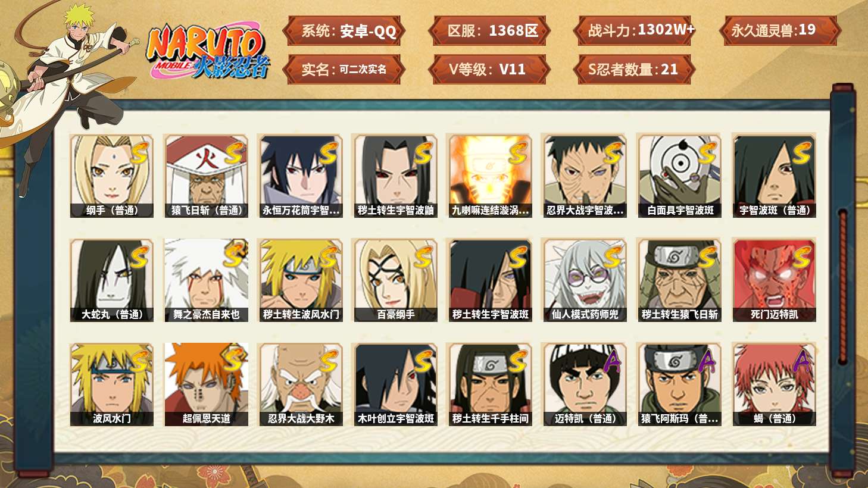Click the 区服: 1368区 badge
Viewport: 868px width, 488px height.
click(x=489, y=30)
